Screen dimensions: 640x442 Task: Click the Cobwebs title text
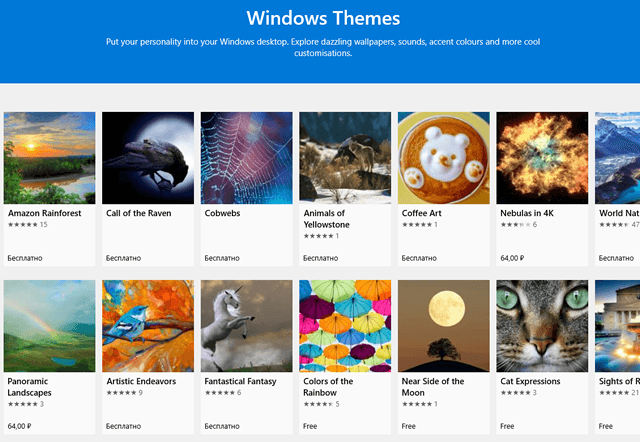coord(222,213)
